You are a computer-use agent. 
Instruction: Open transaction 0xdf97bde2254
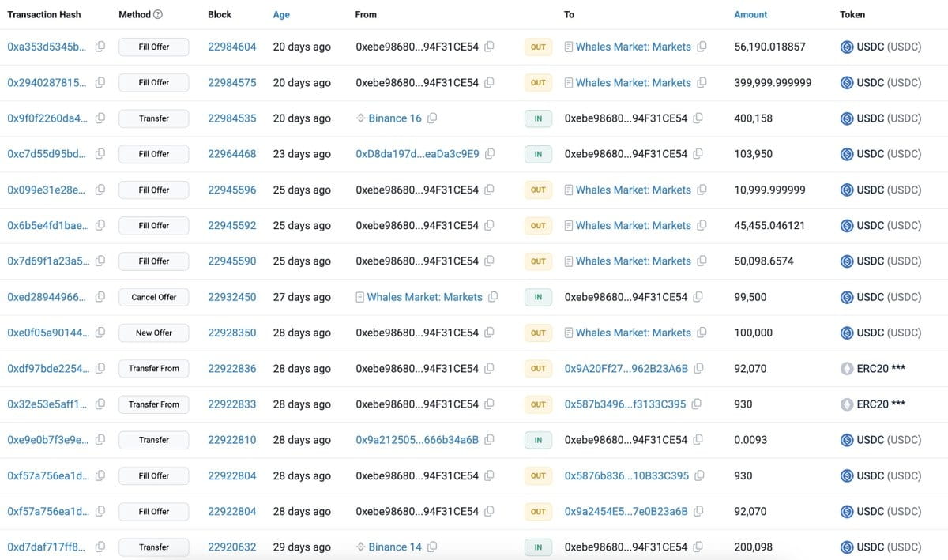48,368
